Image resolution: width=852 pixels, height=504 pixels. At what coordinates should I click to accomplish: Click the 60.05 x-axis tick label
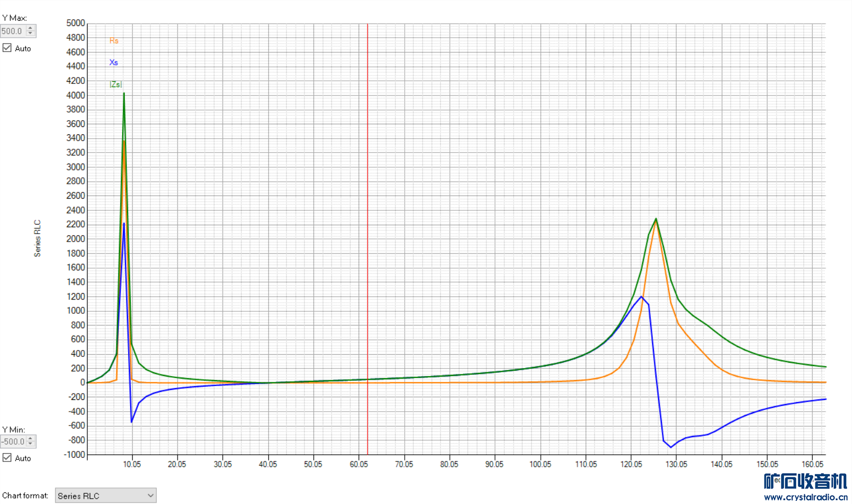359,464
